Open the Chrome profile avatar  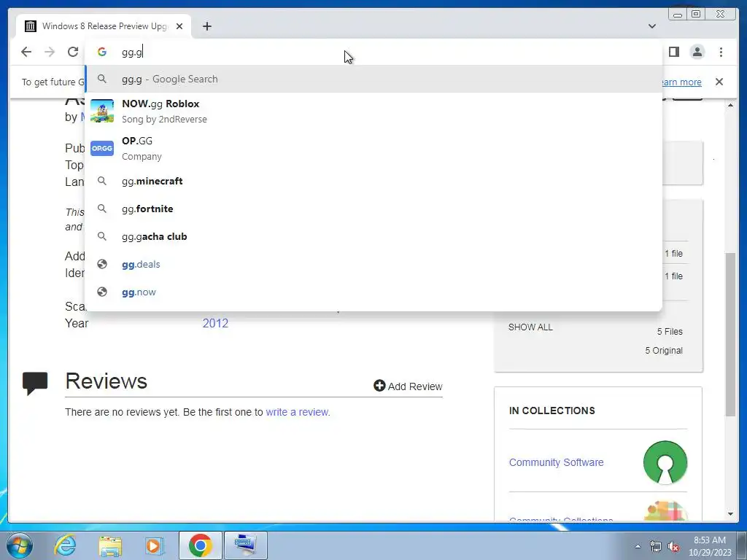[697, 52]
